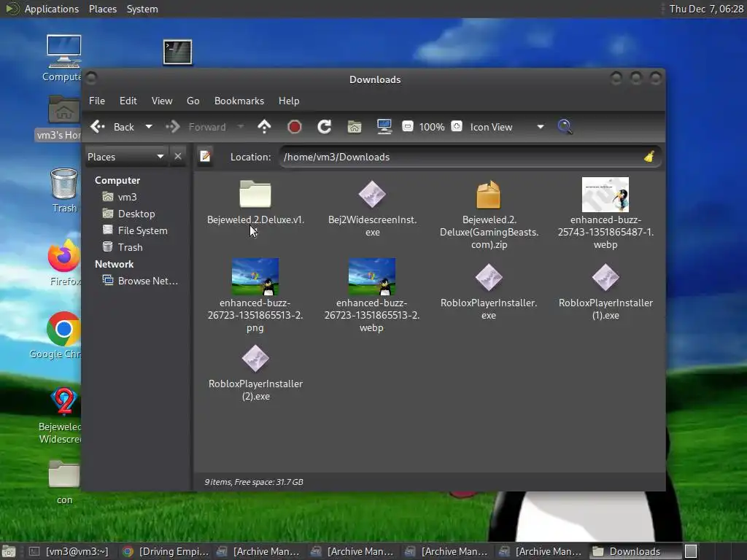747x560 pixels.
Task: Select Desktop in the sidebar
Action: pos(136,214)
